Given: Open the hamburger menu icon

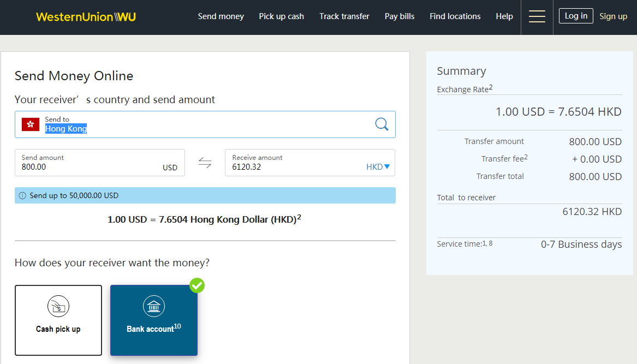Looking at the screenshot, I should coord(537,17).
